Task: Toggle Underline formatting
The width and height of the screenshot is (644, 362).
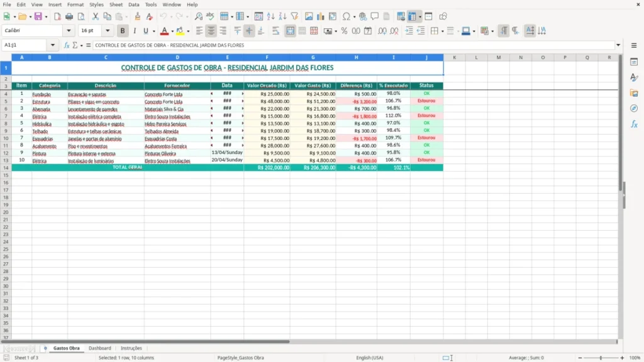Action: click(x=146, y=31)
